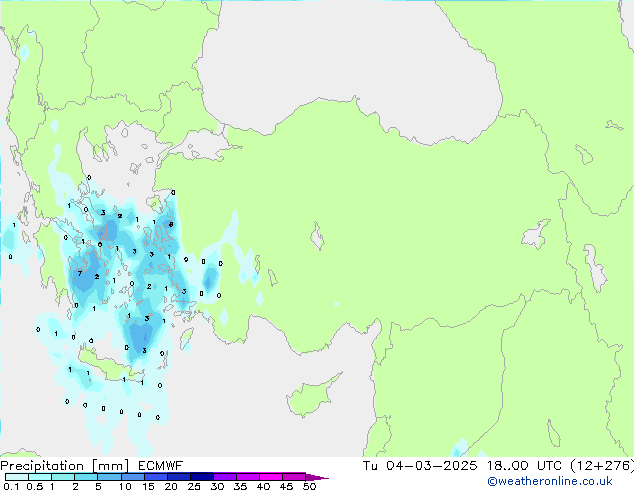Click the dark navy 25–30 mm legend box
Image resolution: width=634 pixels, height=490 pixels.
202,477
